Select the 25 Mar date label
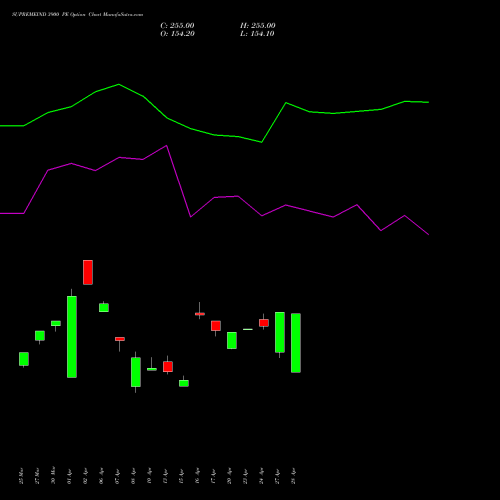This screenshot has height=500, width=500. click(22, 476)
